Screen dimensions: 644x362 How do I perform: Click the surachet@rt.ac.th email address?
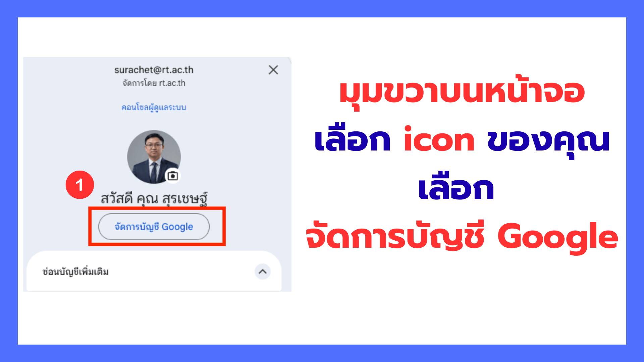[x=154, y=70]
